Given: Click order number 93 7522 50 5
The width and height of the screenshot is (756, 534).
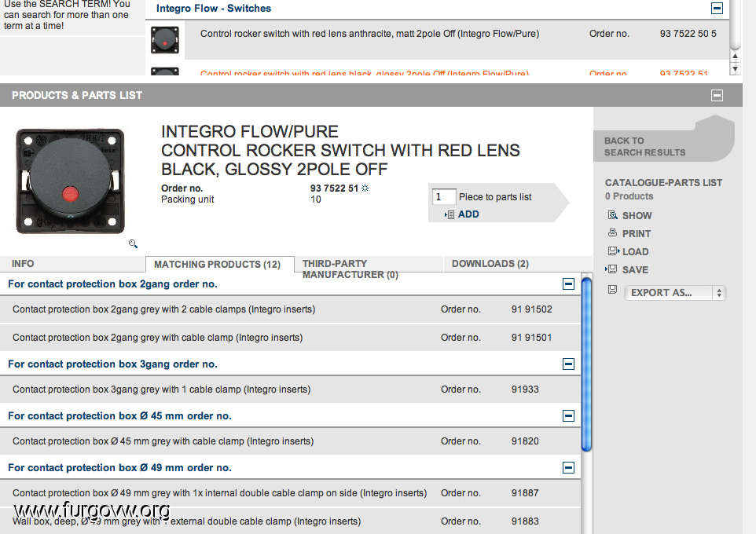Looking at the screenshot, I should [688, 34].
